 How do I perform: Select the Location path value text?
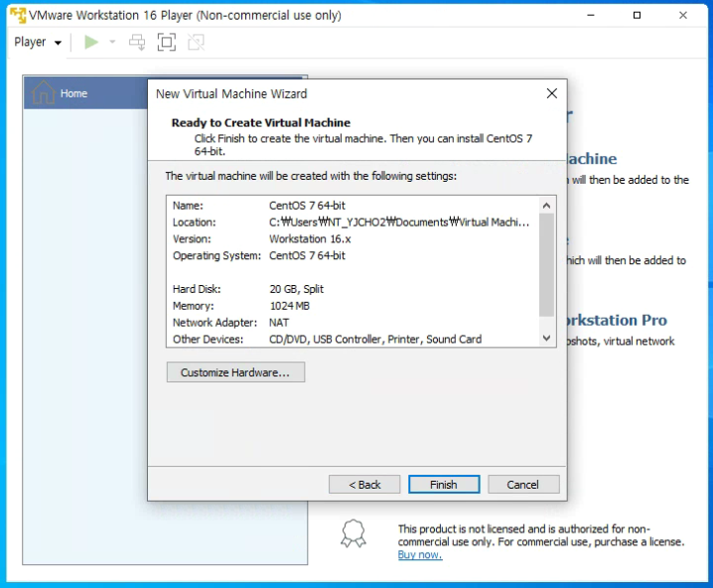click(x=399, y=222)
